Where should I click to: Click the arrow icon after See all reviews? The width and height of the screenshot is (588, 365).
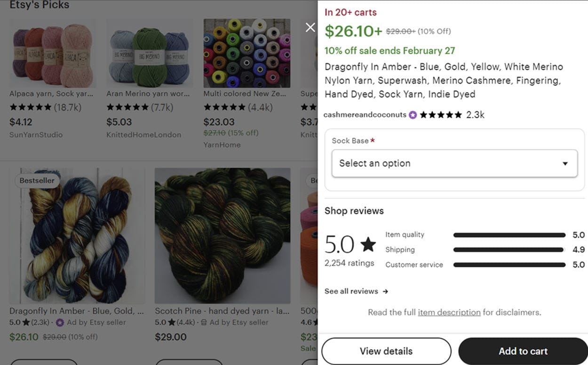click(385, 292)
